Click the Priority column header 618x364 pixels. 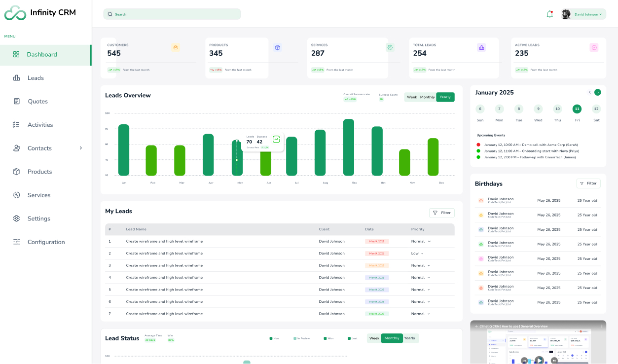click(418, 229)
